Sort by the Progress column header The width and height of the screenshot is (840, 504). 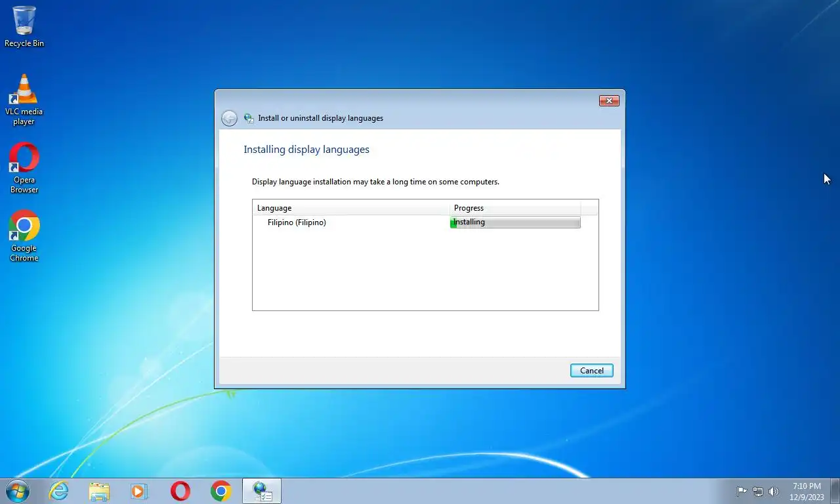coord(515,208)
